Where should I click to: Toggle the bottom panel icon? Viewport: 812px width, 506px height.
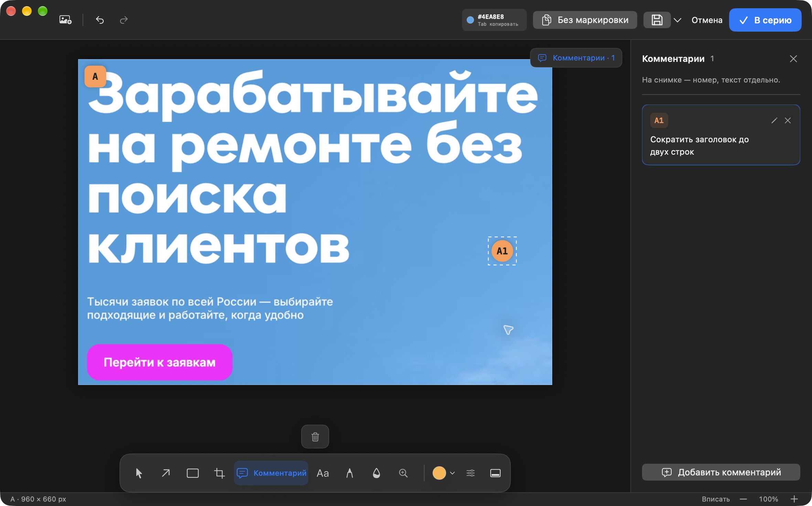coord(495,473)
